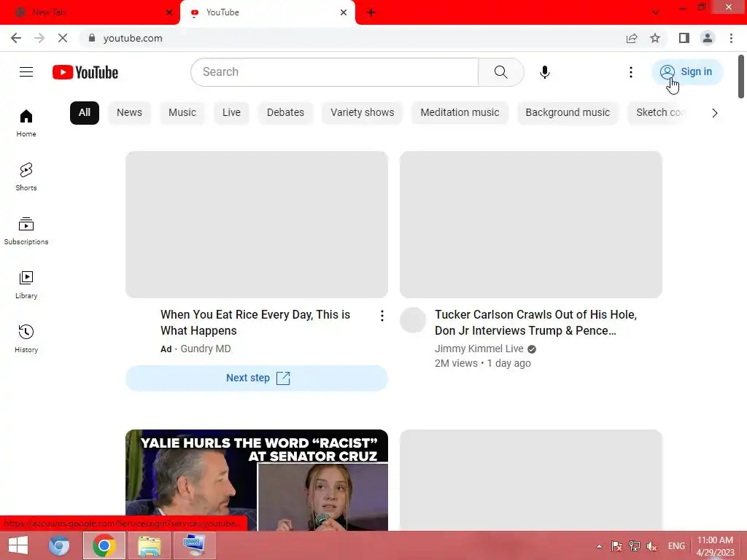Go forward in browser
747x560 pixels.
point(39,38)
